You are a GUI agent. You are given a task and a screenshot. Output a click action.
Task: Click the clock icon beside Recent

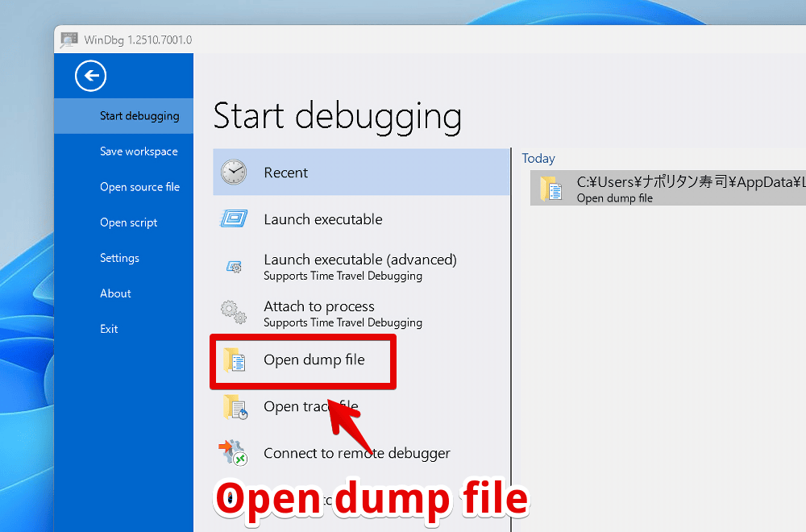[234, 172]
